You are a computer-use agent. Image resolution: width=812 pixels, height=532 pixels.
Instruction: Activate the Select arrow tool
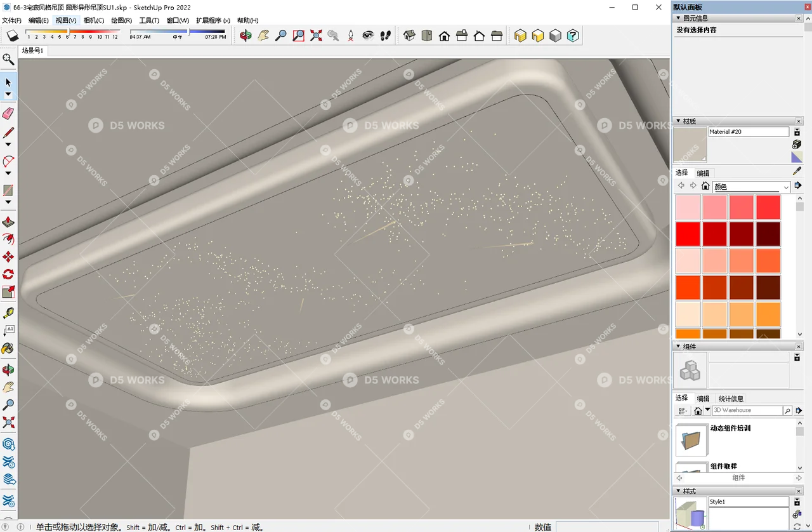pos(8,82)
